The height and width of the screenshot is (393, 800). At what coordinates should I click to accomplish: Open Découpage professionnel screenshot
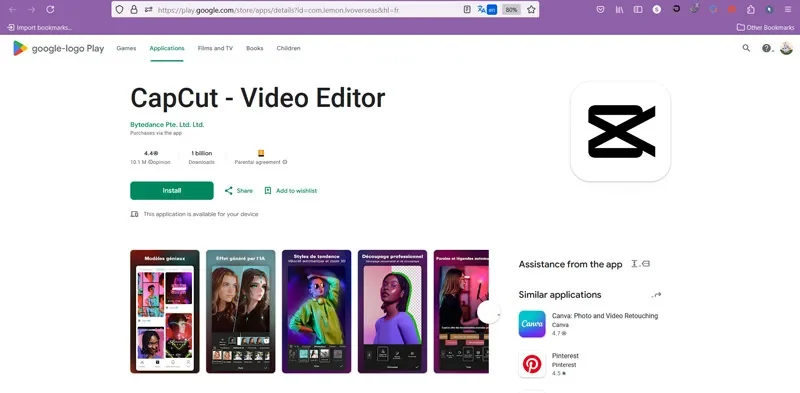tap(392, 311)
